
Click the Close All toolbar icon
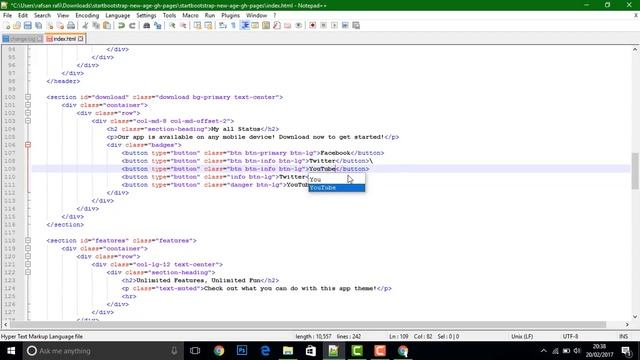[60, 25]
